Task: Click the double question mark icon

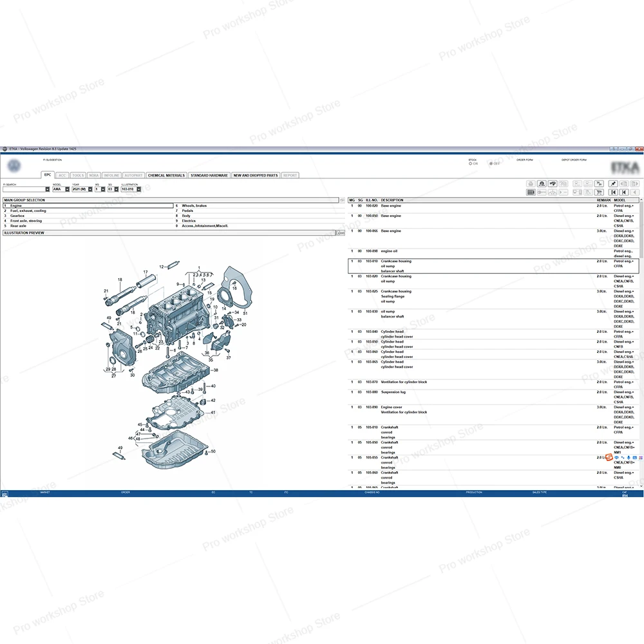Action: [x=563, y=184]
